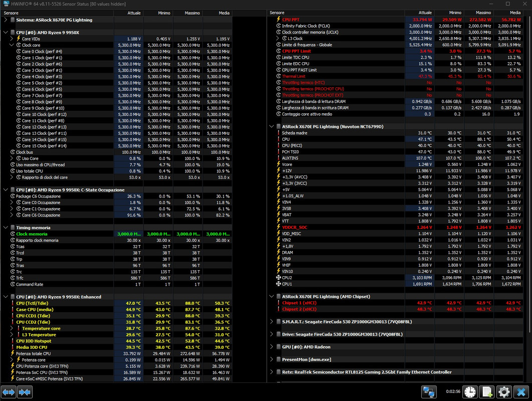Open sensor settings gear icon

pyautogui.click(x=504, y=392)
